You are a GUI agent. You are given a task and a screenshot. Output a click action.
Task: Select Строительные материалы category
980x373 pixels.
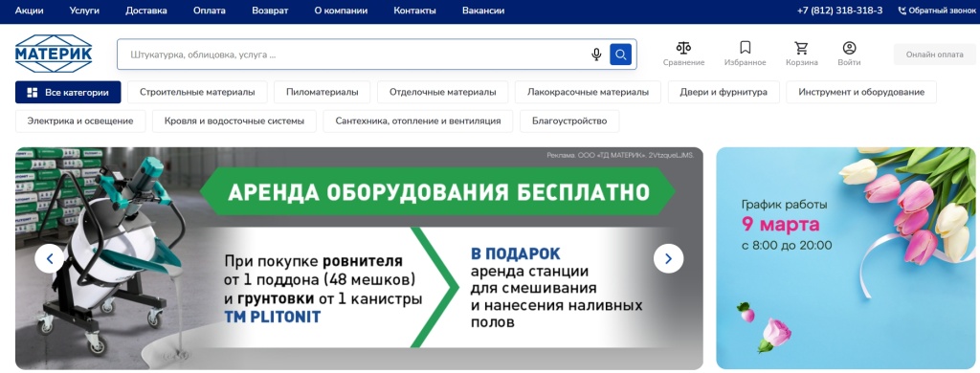coord(197,93)
